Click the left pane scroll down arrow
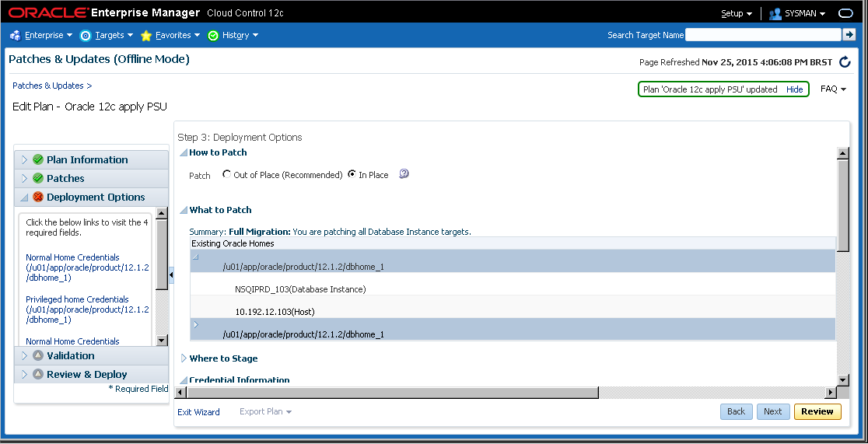 pos(162,341)
